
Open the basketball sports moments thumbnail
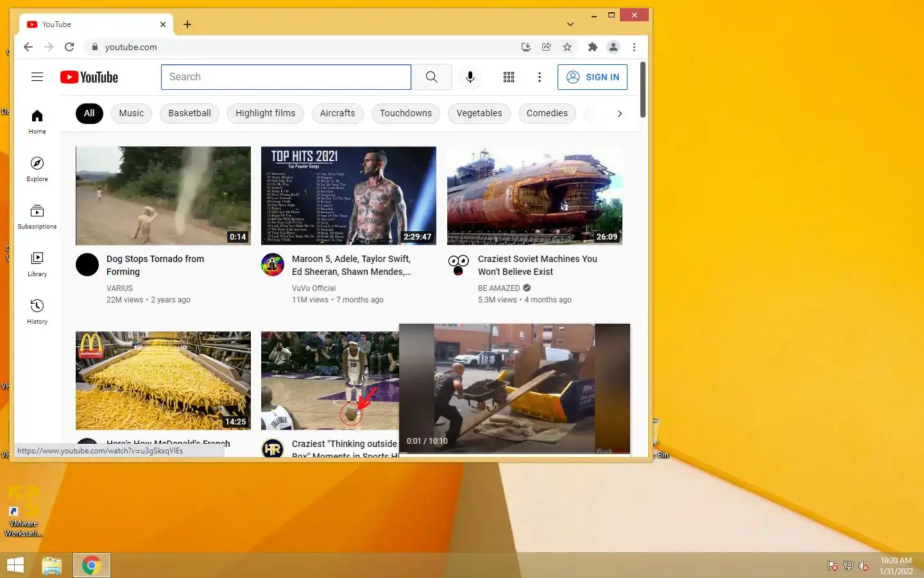[330, 381]
